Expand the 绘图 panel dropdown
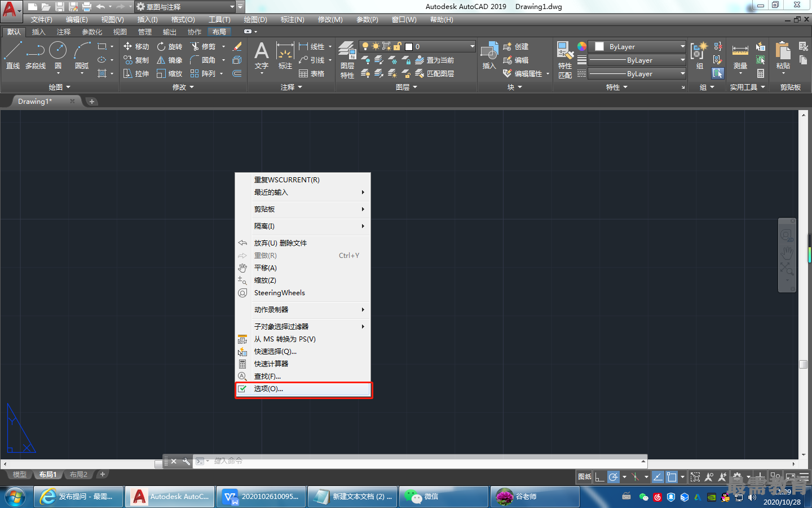This screenshot has width=812, height=508. tap(60, 87)
